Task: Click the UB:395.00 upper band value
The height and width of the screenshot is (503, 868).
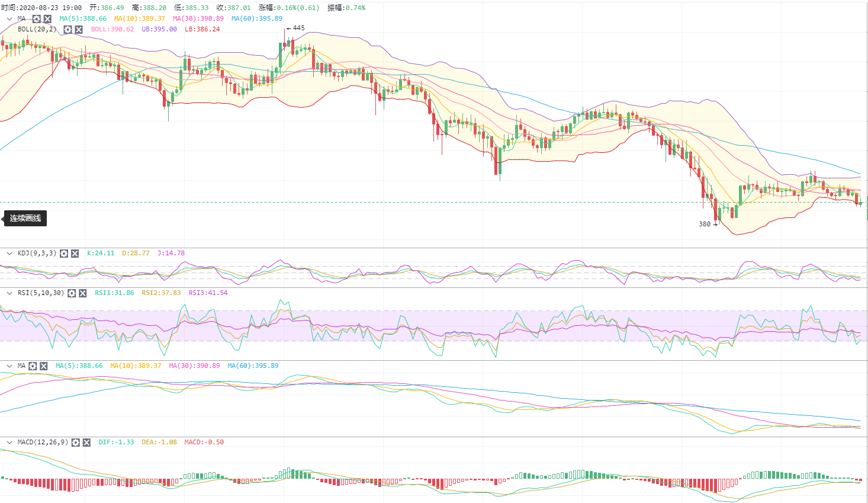Action: coord(159,30)
